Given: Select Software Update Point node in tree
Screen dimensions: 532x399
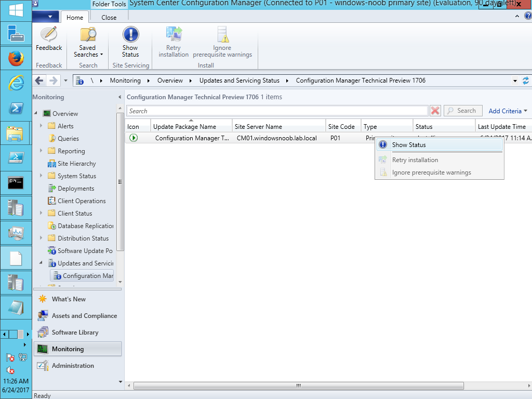Looking at the screenshot, I should click(81, 251).
